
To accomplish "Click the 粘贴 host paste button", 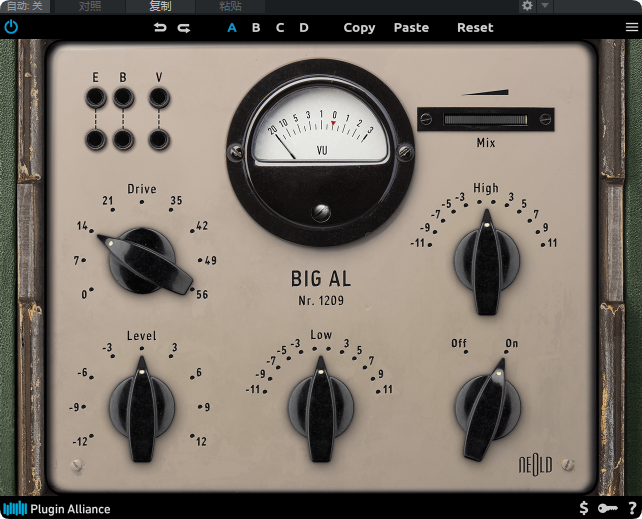I will click(231, 6).
